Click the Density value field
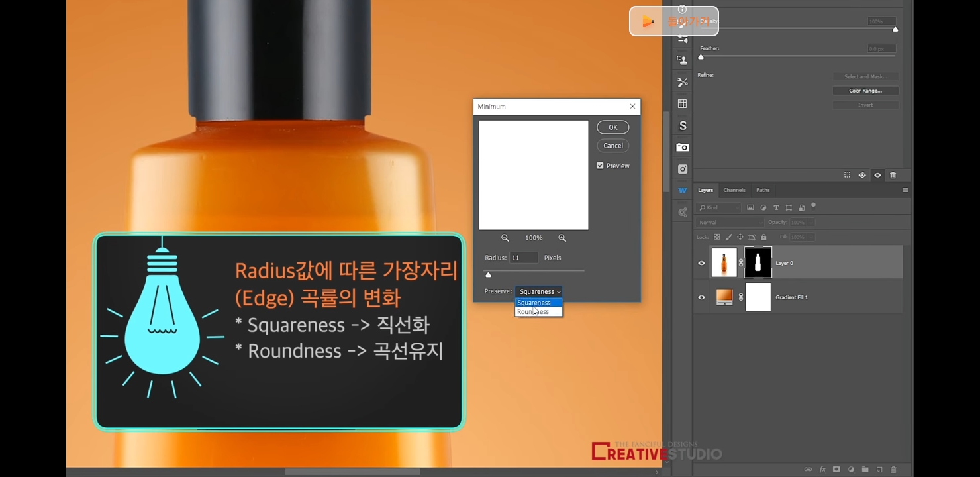 tap(882, 21)
